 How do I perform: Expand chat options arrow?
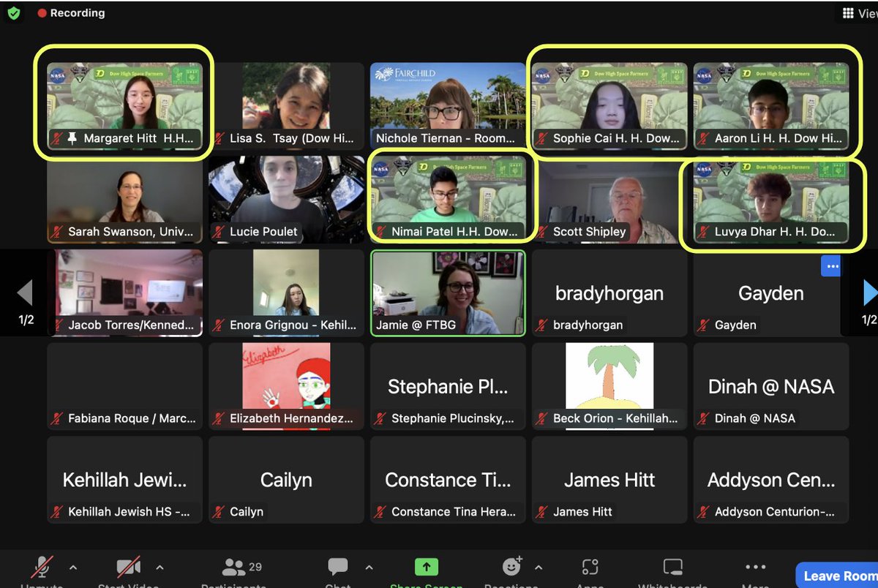point(369,568)
